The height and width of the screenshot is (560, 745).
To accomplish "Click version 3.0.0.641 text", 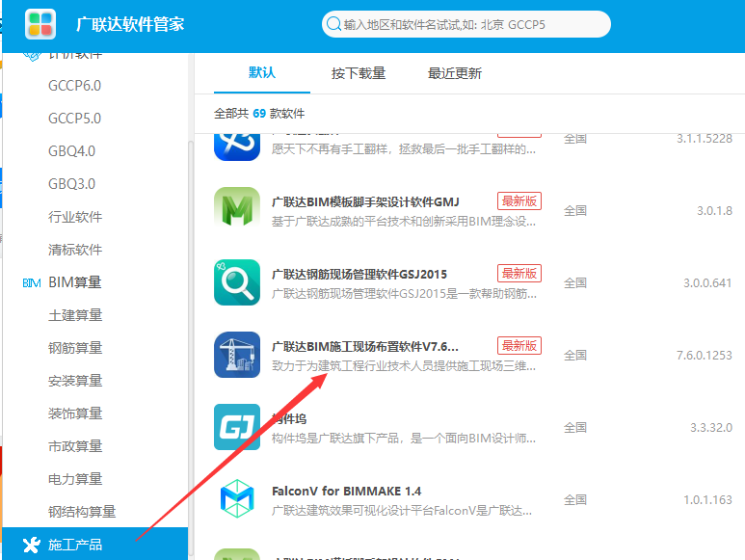I will [x=707, y=282].
